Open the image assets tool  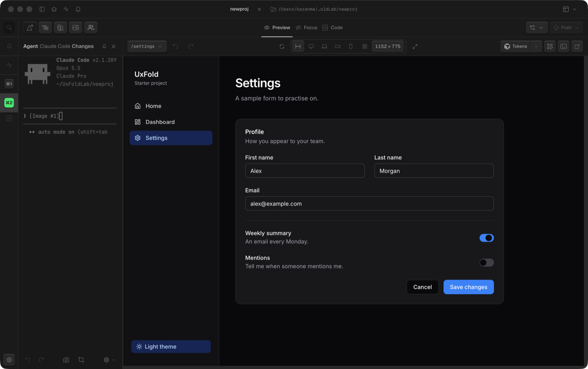click(76, 28)
